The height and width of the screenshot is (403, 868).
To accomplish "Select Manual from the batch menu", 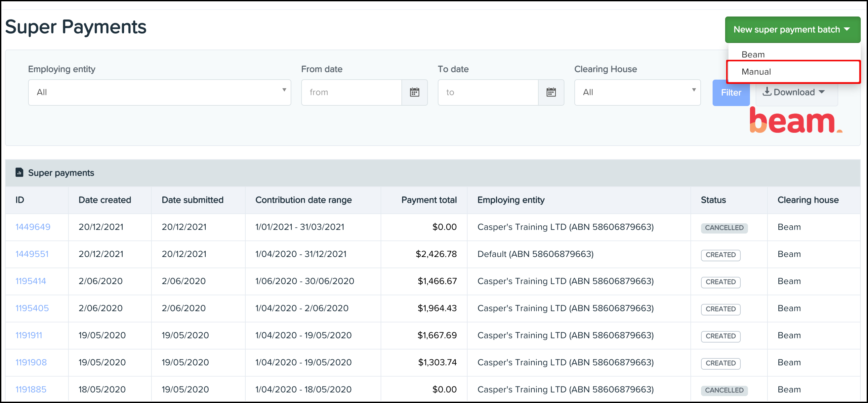I will (x=756, y=71).
